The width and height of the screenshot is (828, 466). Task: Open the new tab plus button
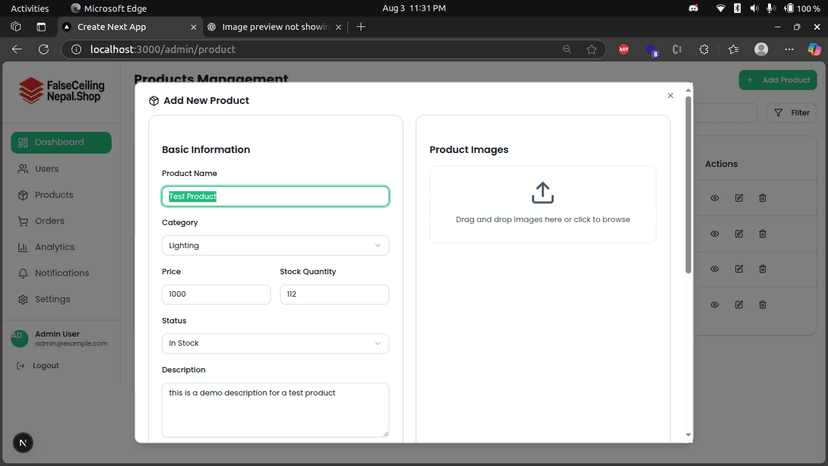pyautogui.click(x=361, y=27)
